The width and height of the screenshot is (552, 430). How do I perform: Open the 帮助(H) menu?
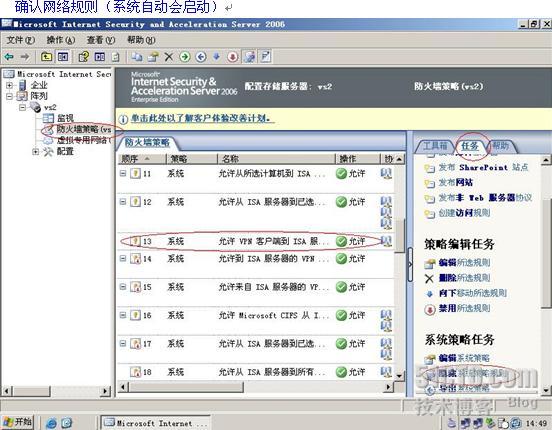point(141,40)
